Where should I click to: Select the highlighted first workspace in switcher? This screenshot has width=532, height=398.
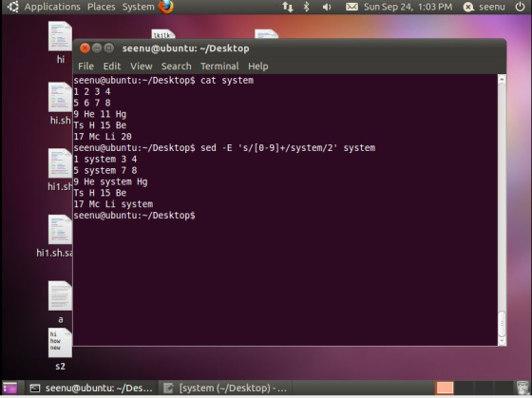(445, 388)
